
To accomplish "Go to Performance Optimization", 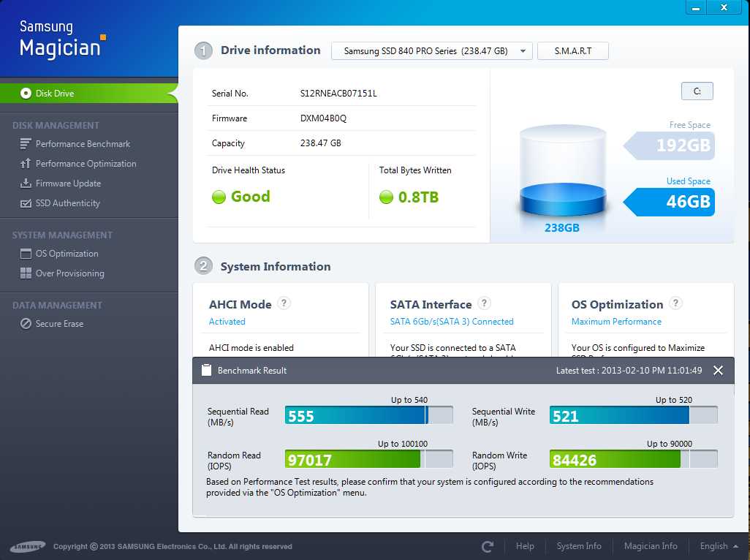I will (x=86, y=164).
